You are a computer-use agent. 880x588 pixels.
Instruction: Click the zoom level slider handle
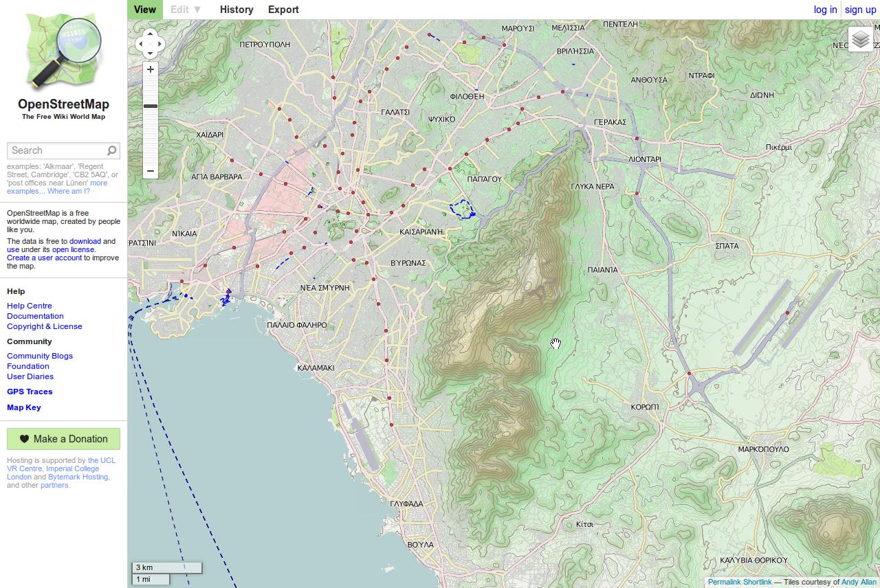pos(150,106)
